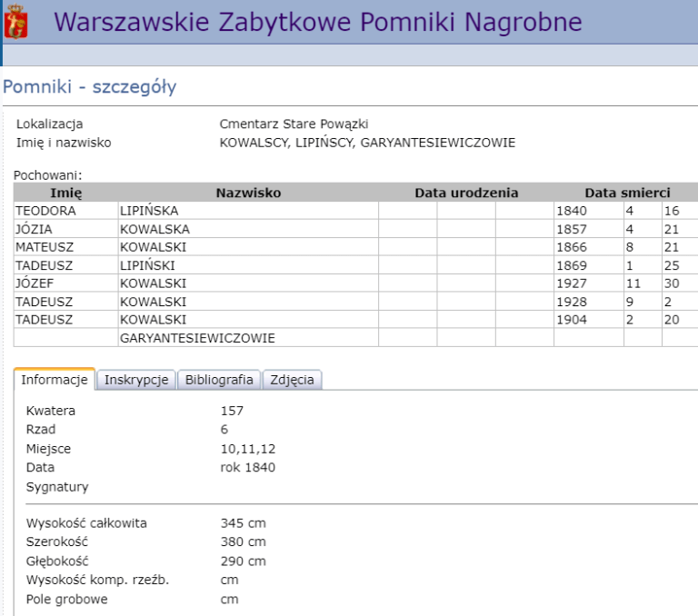698x616 pixels.
Task: Select the LIPIŃSKA surname cell
Action: [248, 211]
